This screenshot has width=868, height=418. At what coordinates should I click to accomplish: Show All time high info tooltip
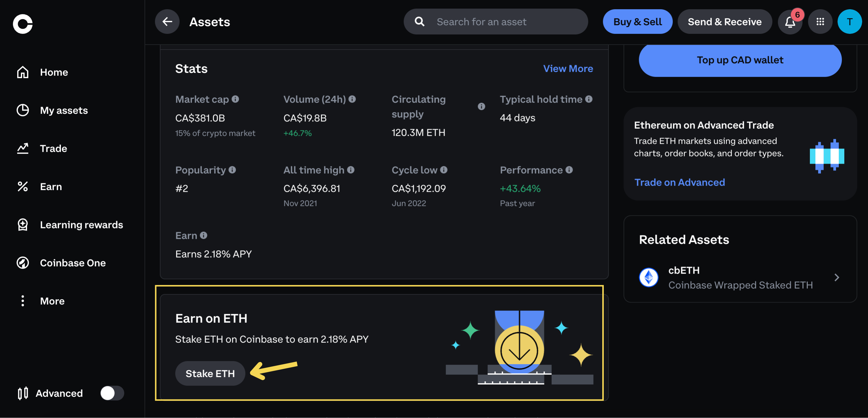(351, 170)
